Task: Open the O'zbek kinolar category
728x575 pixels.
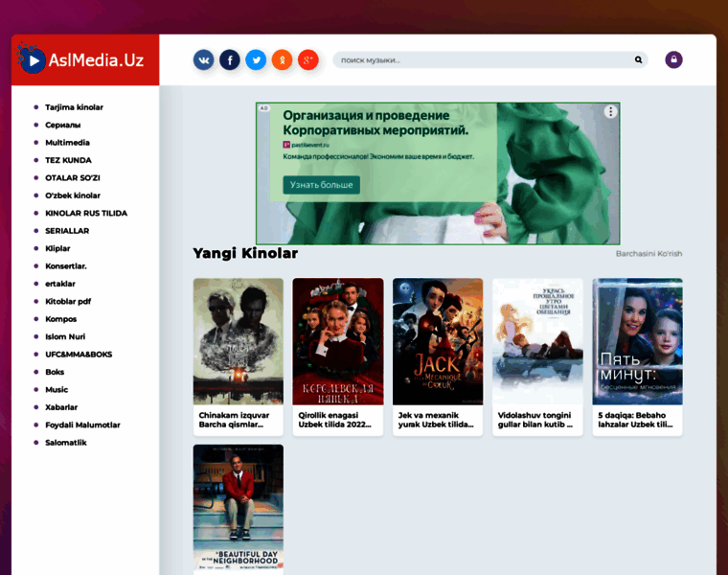Action: [73, 195]
